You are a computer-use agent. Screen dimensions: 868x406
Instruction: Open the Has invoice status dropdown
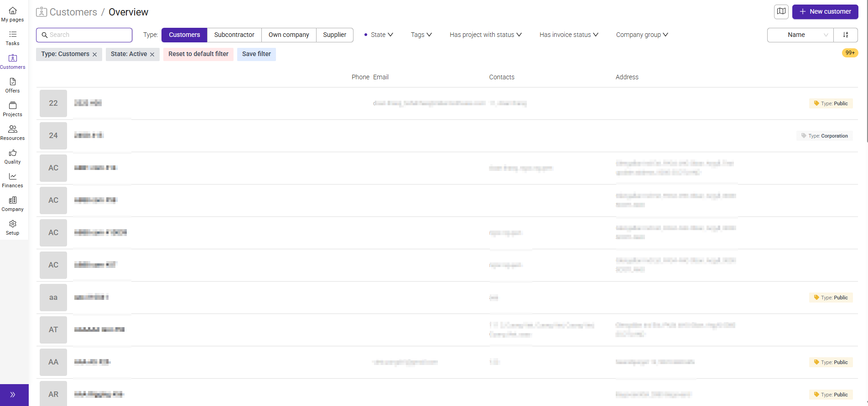[569, 35]
